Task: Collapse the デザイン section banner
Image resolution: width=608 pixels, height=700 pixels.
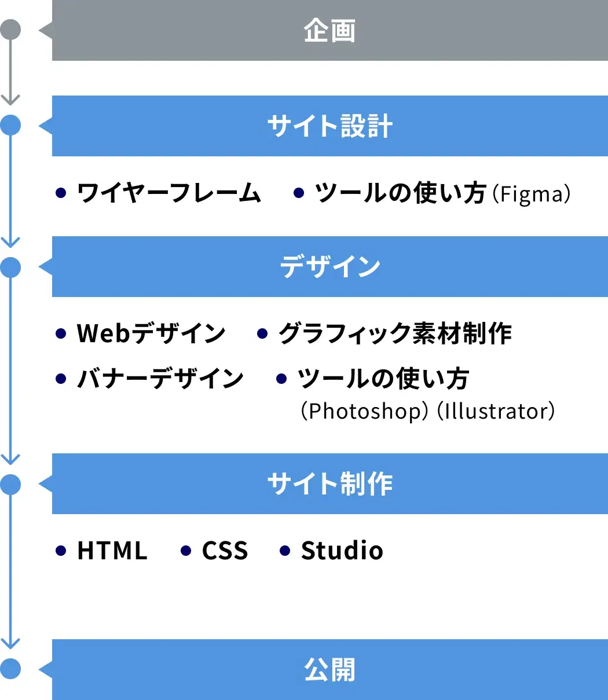Action: click(330, 266)
